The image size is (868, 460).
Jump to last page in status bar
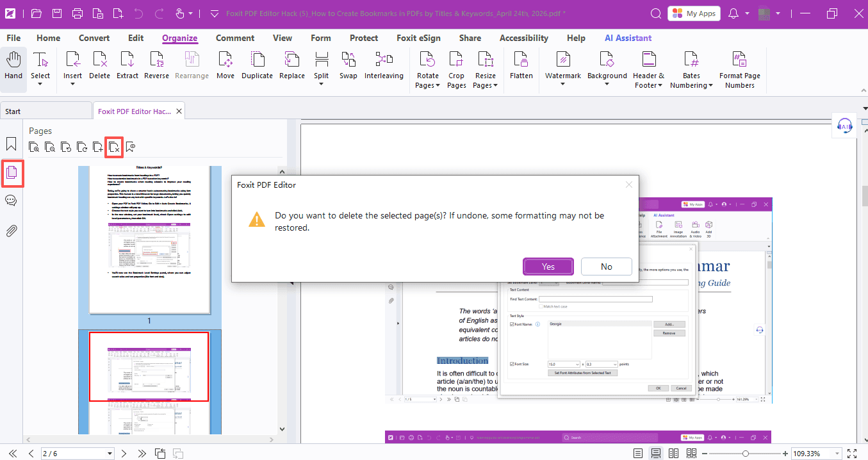tap(142, 454)
